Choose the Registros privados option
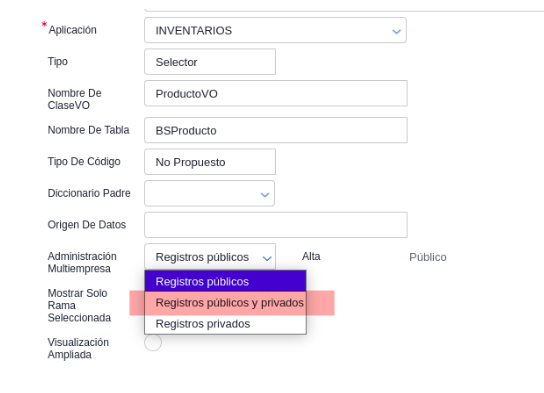 (225, 324)
